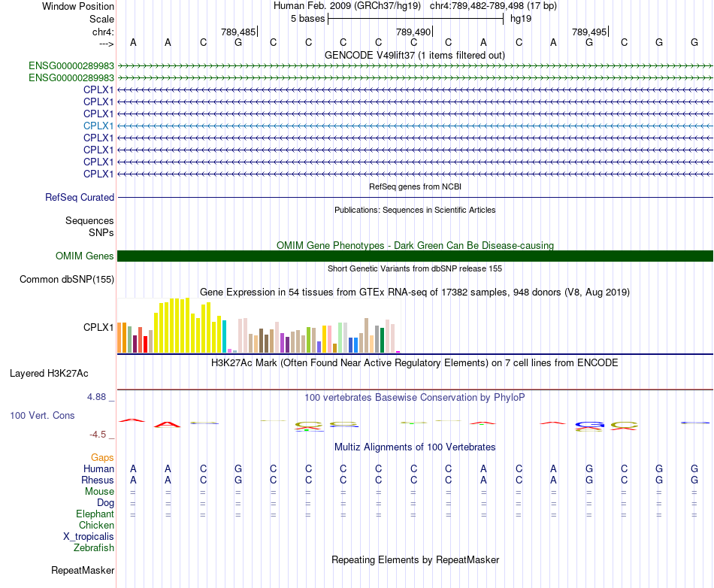Click the cyan bar in GTEx expression chart
The width and height of the screenshot is (714, 588).
click(x=224, y=337)
